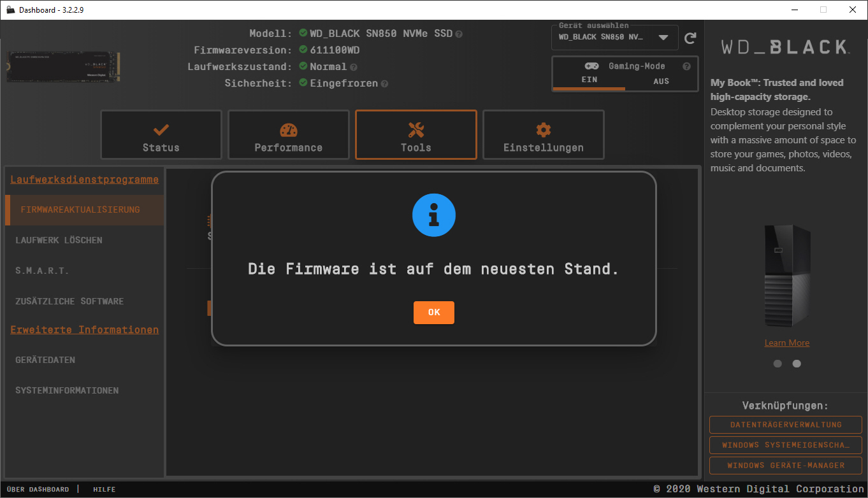Select Gerätedaten in sidebar
Viewport: 868px width, 498px height.
85,360
